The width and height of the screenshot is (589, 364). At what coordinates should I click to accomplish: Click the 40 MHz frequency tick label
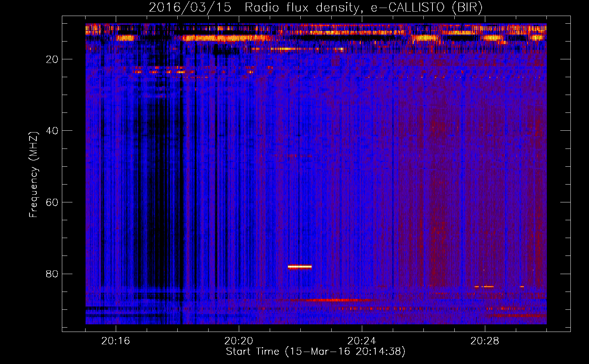click(52, 131)
